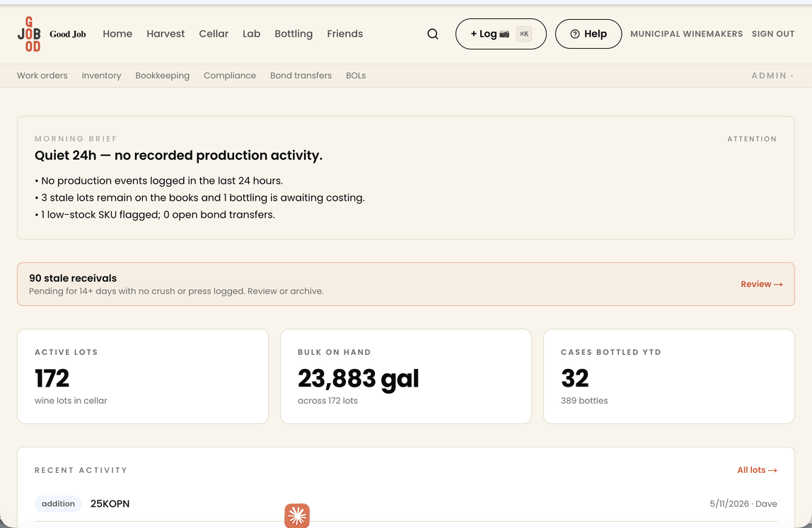Go to the Harvest section
This screenshot has height=528, width=812.
[166, 34]
